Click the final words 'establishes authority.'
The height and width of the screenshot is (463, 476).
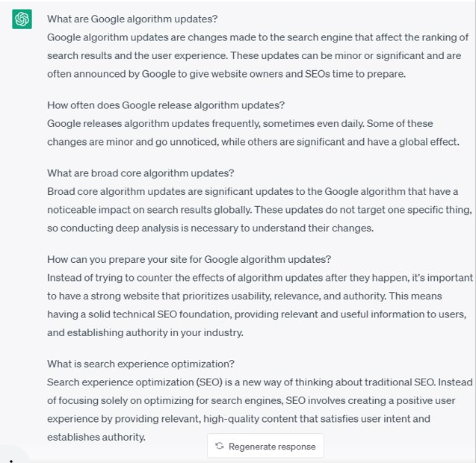click(x=96, y=437)
